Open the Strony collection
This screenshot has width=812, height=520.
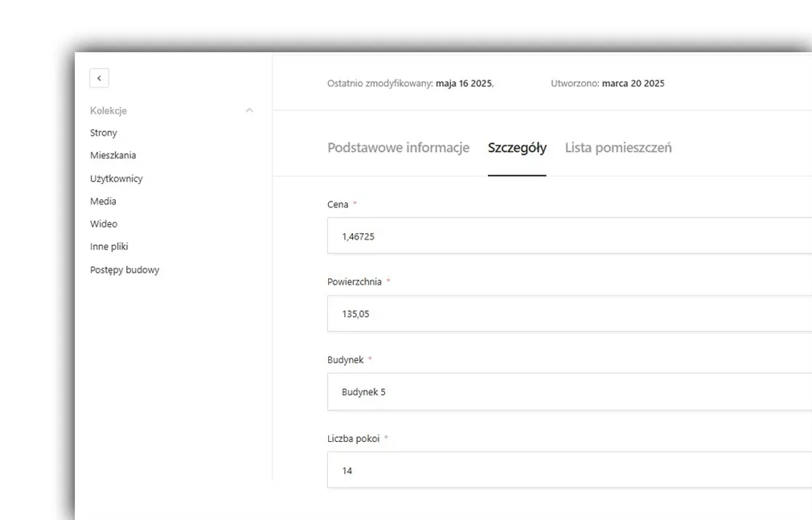[x=104, y=133]
